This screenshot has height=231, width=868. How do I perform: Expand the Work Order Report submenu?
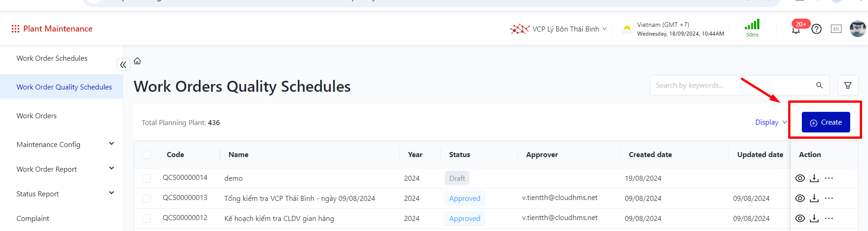click(111, 168)
